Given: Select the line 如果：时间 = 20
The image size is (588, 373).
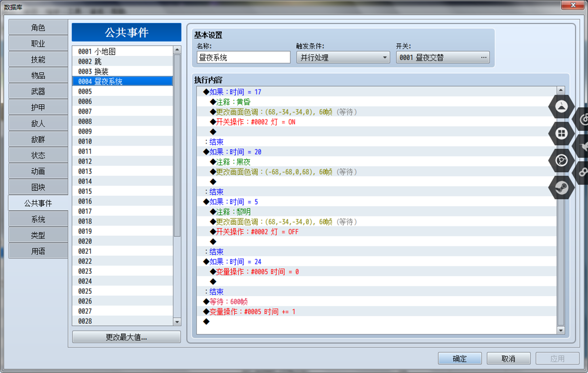Looking at the screenshot, I should click(377, 152).
